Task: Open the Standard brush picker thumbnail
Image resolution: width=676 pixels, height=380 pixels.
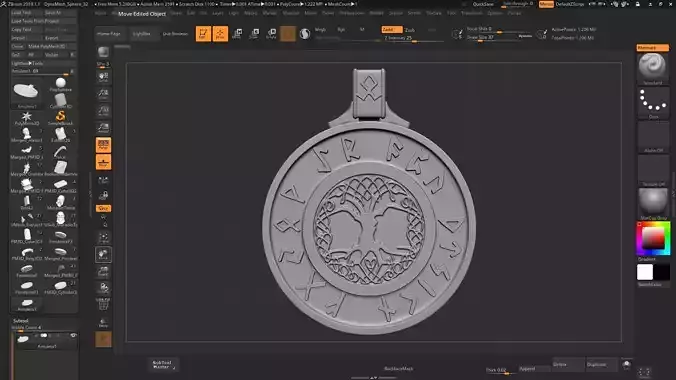Action: coord(653,68)
